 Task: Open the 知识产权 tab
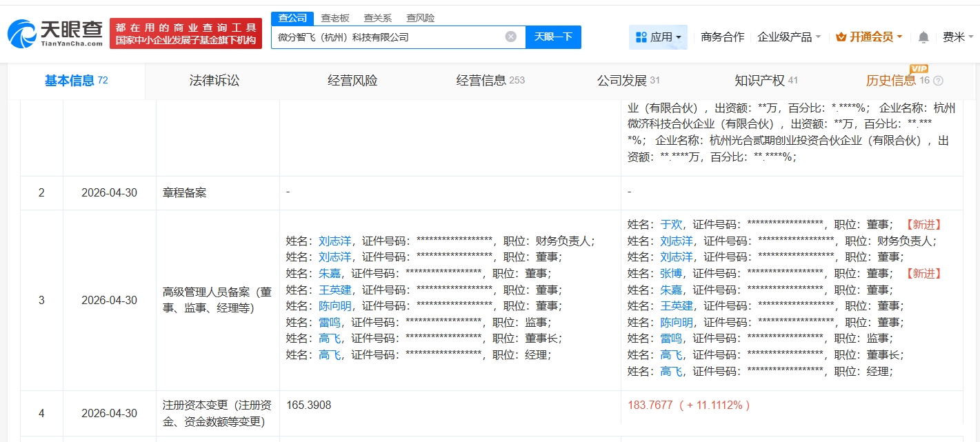[x=766, y=81]
